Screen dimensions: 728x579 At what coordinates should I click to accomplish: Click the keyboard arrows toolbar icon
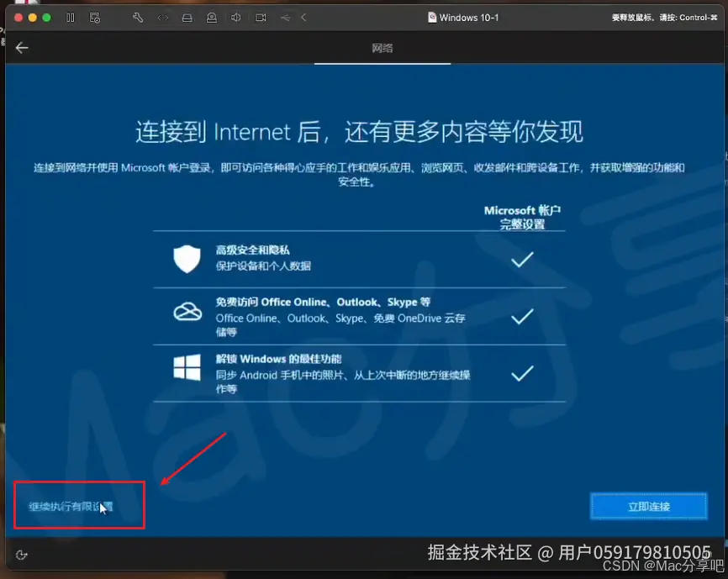point(161,17)
